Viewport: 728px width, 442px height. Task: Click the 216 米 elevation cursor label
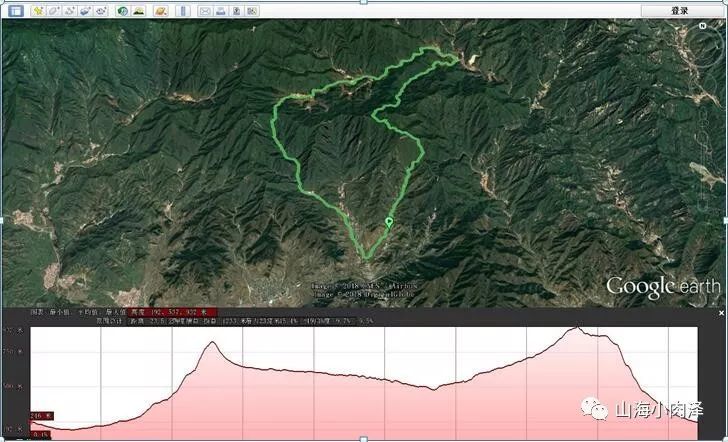(42, 416)
